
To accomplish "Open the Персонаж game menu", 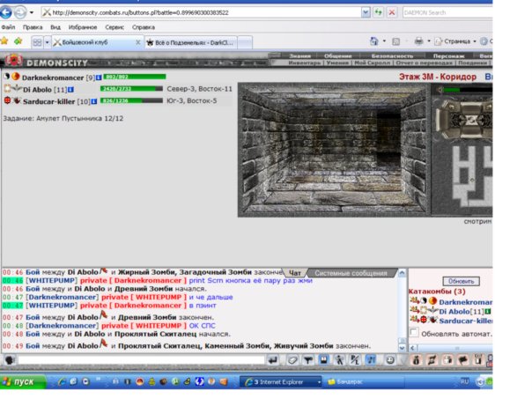I will tap(448, 56).
